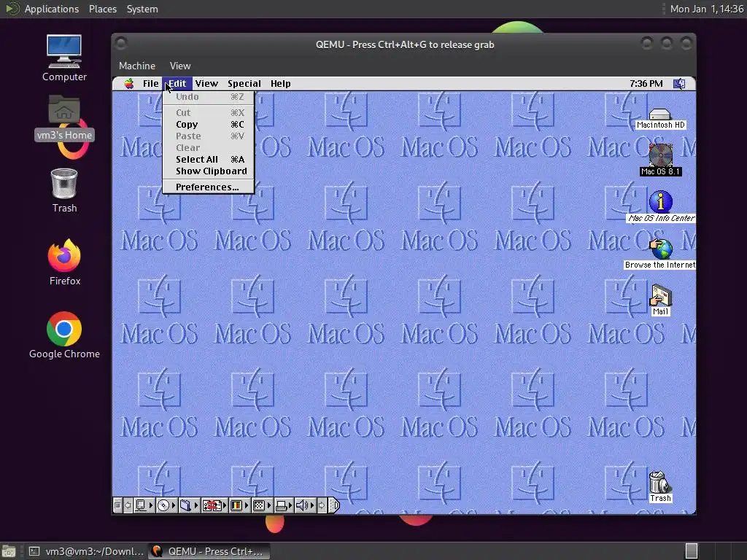Viewport: 747px width, 560px height.
Task: Click the QEMU taskbar window button
Action: tap(209, 551)
